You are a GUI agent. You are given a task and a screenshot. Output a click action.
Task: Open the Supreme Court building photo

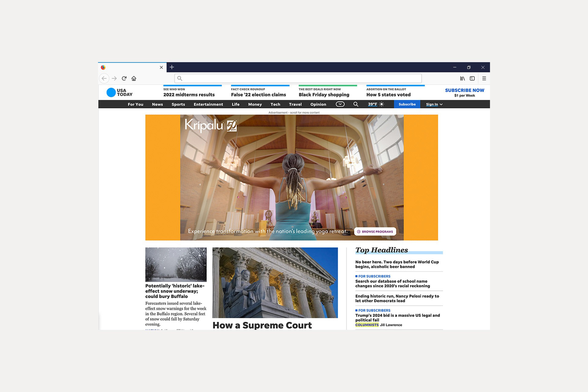point(275,283)
